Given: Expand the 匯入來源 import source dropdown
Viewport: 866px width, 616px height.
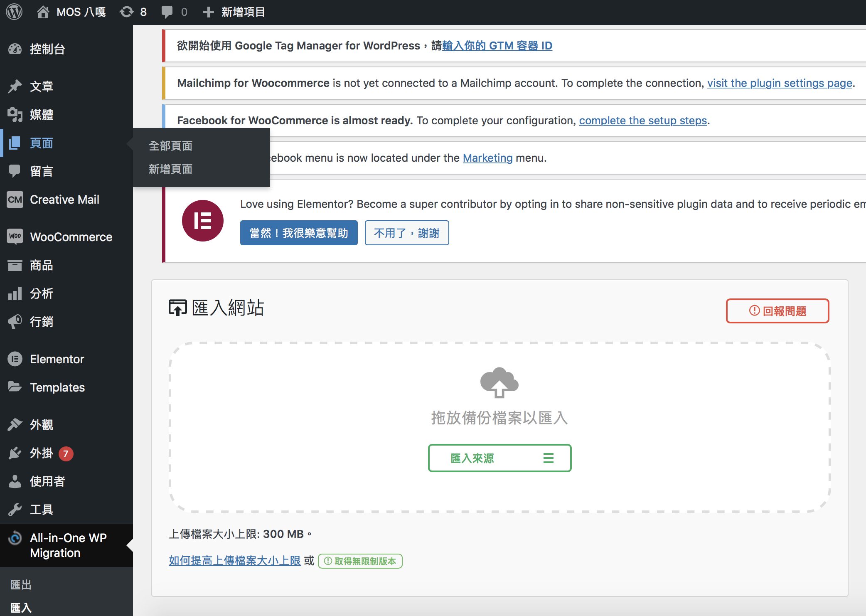Looking at the screenshot, I should point(499,458).
